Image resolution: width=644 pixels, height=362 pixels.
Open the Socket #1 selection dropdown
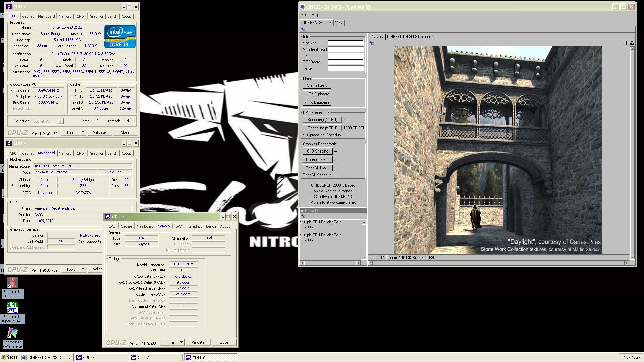(60, 121)
